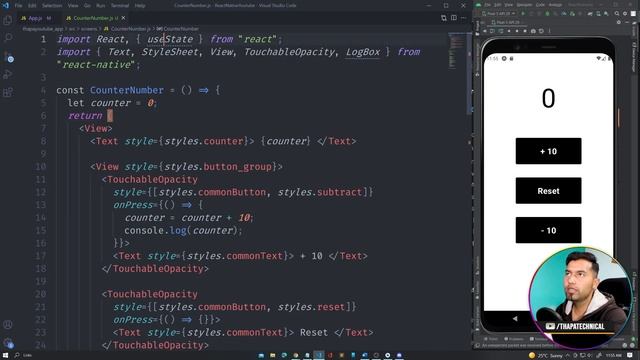Click the counter value 0 in emulator

(548, 98)
